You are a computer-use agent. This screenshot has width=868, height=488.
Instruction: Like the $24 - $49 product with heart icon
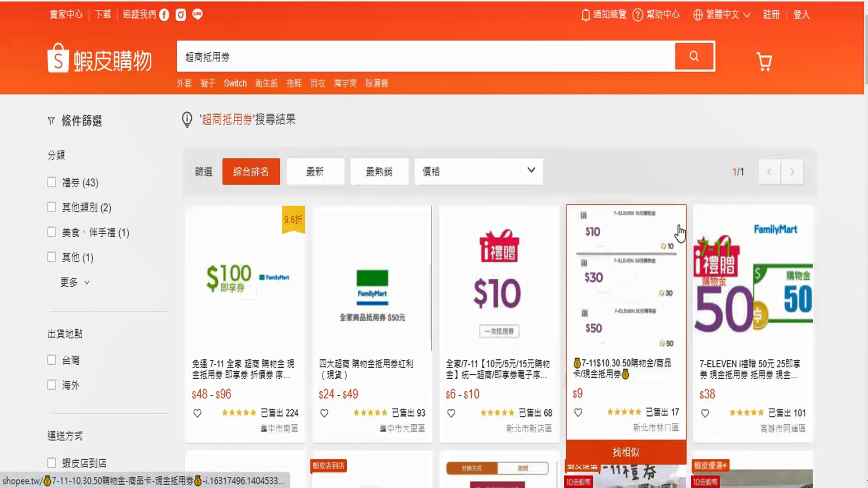[324, 413]
